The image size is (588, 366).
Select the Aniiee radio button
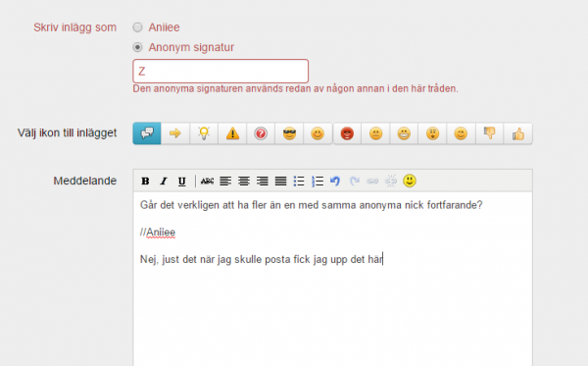pos(137,27)
